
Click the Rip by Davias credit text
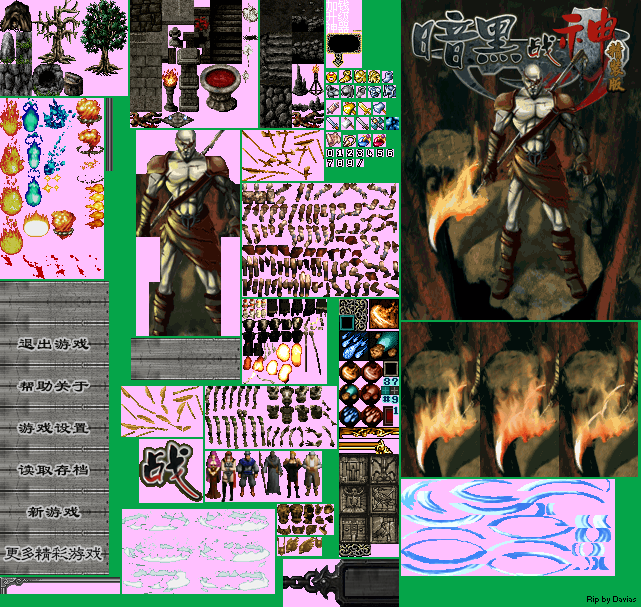pyautogui.click(x=611, y=599)
